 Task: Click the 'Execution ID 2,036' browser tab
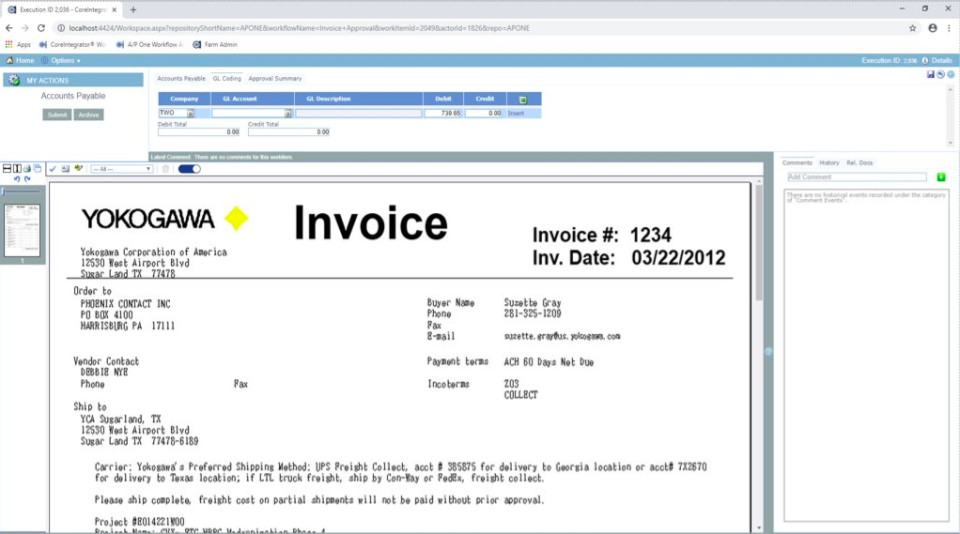click(x=61, y=10)
